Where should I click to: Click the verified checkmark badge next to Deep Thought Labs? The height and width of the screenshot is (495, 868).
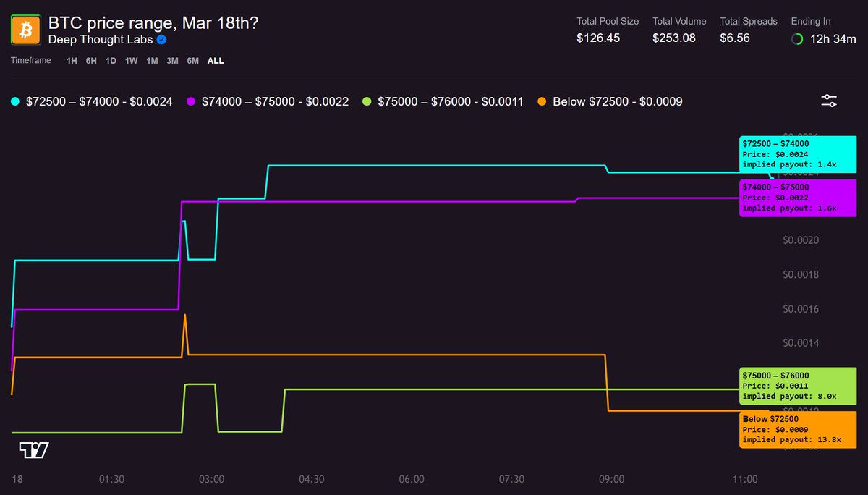tap(160, 41)
